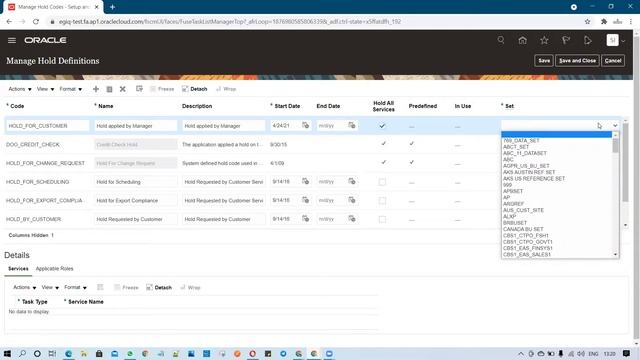Screen dimensions: 640x360
Task: Bookmark this page with the star icon
Action: pos(587,22)
